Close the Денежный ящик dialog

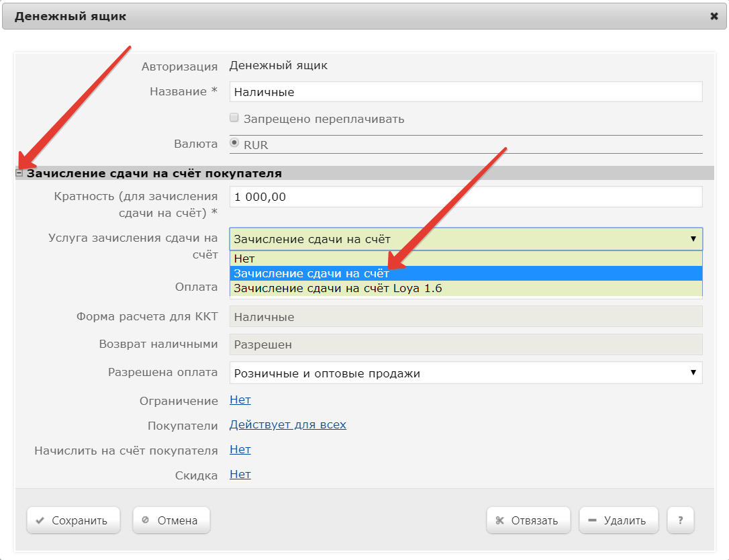[714, 16]
